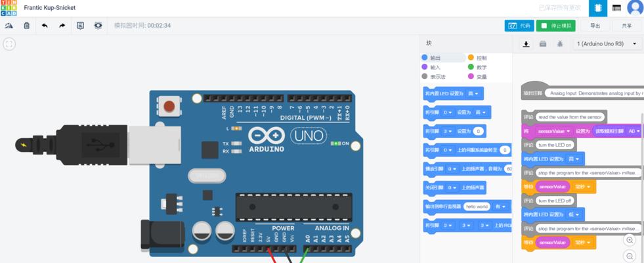Select the 输出 output block category
Image resolution: width=644 pixels, height=263 pixels.
click(442, 58)
